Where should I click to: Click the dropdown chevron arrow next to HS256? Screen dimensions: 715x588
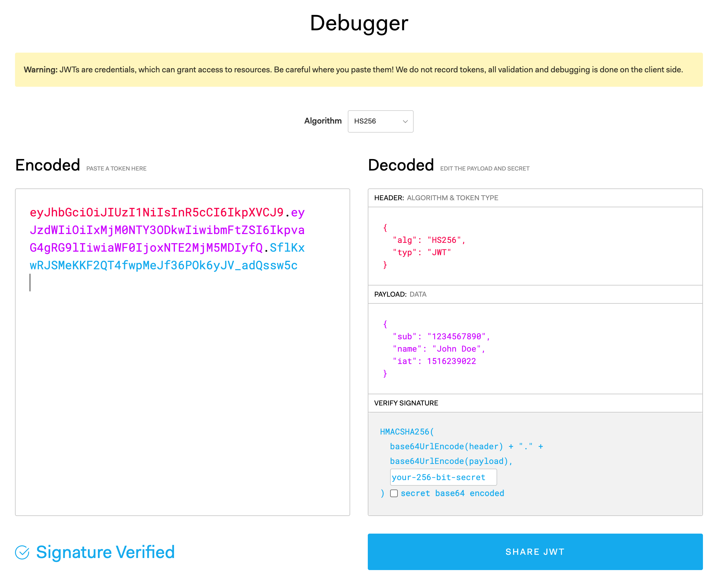tap(405, 121)
